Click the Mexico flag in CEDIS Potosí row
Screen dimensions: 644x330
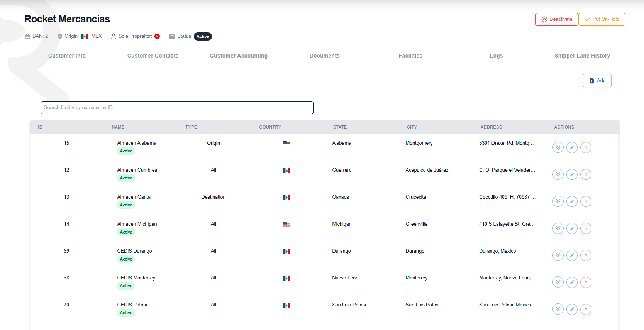pos(287,305)
